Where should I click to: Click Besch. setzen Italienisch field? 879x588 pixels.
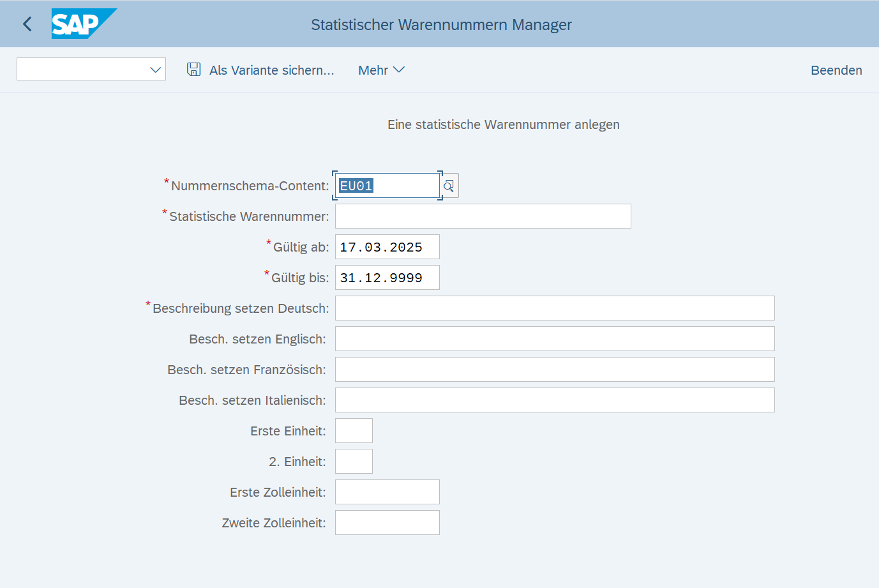pos(555,400)
